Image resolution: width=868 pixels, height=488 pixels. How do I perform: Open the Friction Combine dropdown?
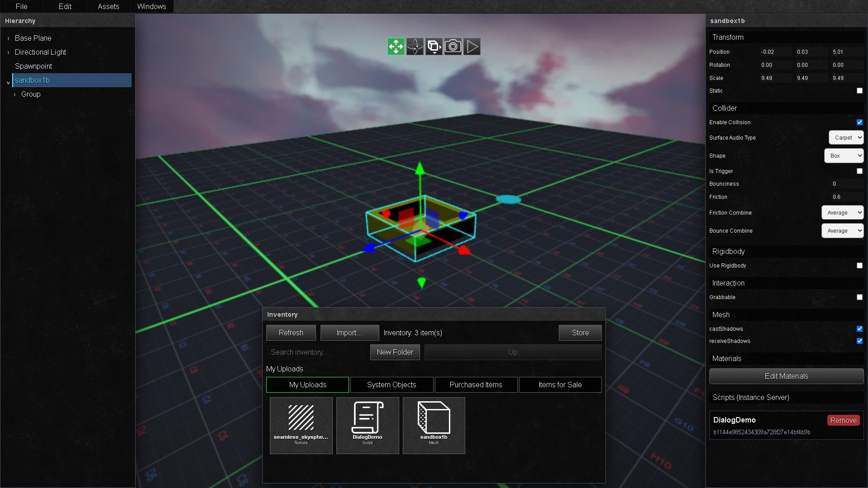coord(842,213)
